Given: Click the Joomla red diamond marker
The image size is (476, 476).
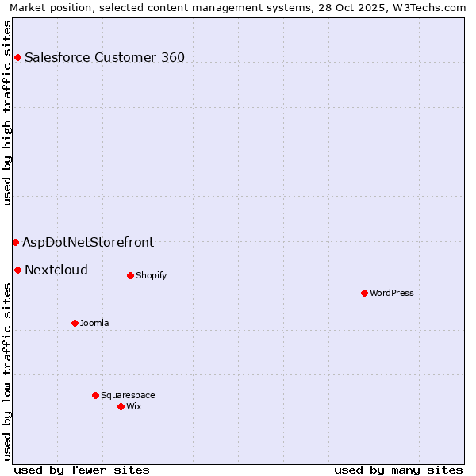Looking at the screenshot, I should click(x=75, y=323).
